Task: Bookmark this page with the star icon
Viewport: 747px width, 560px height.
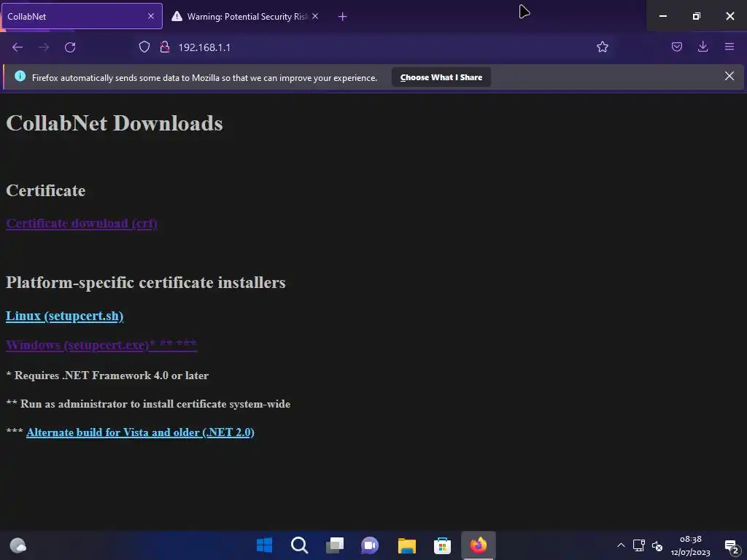Action: click(x=602, y=47)
